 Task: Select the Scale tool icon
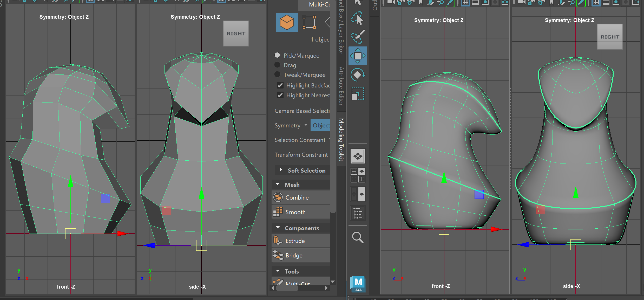tap(358, 94)
